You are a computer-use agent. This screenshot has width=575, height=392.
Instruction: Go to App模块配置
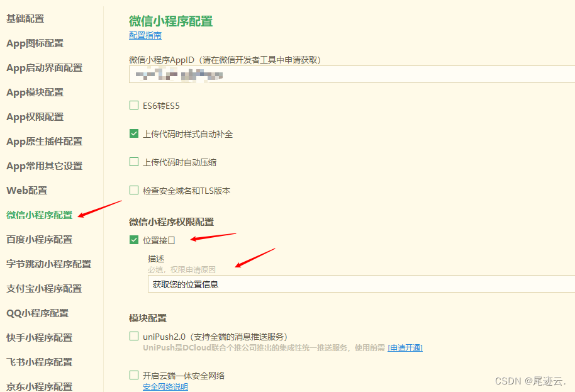pos(35,92)
